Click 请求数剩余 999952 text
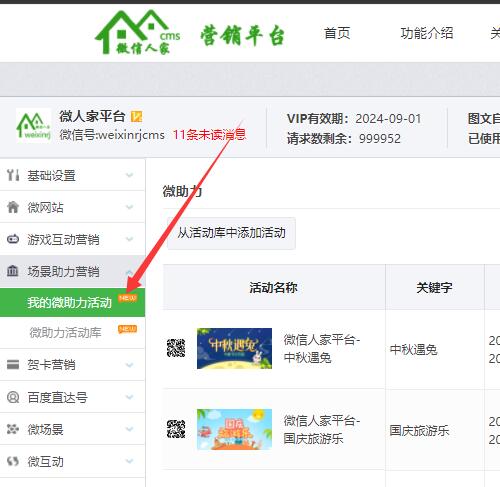The image size is (500, 487). [344, 139]
